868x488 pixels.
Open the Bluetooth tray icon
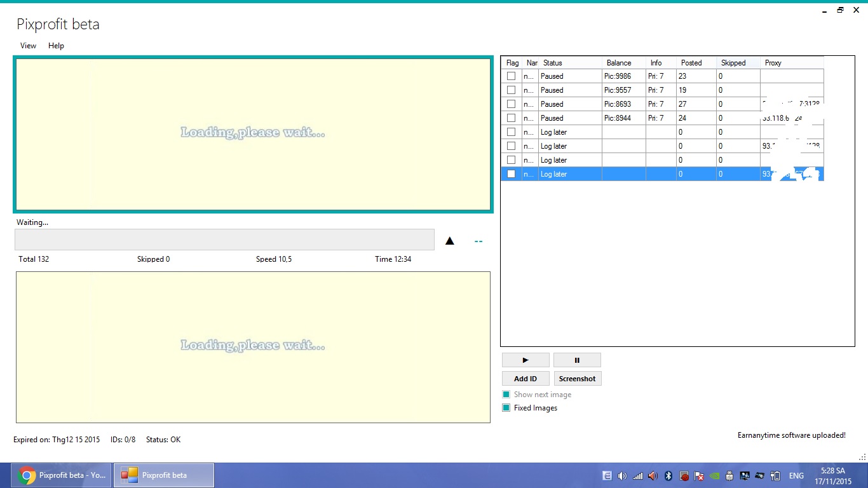click(x=668, y=475)
